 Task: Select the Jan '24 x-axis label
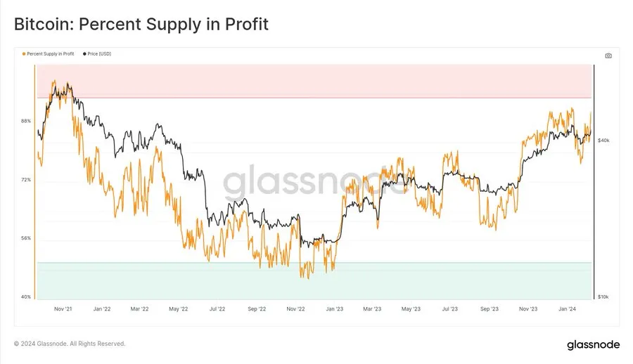click(567, 308)
